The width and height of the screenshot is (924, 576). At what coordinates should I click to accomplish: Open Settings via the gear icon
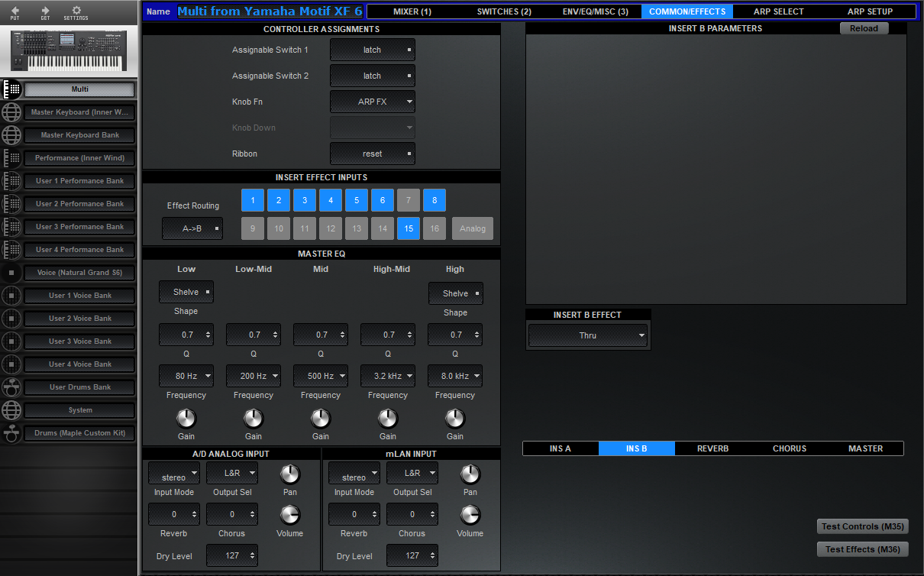click(x=73, y=12)
